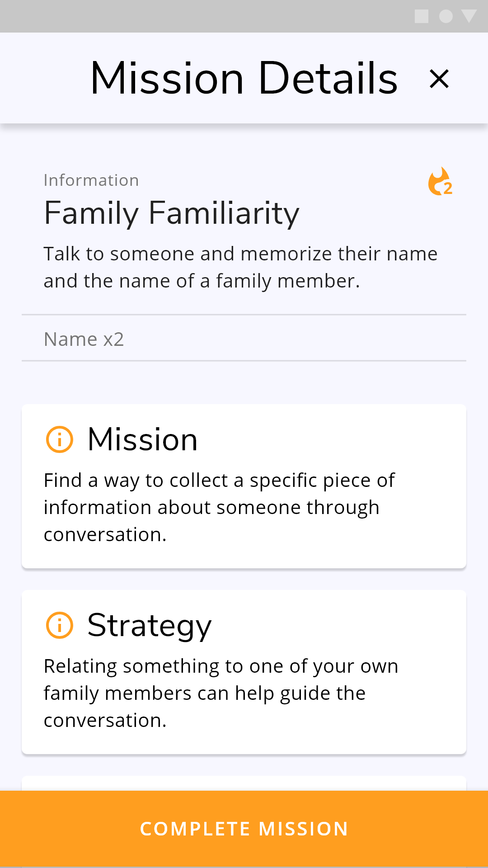This screenshot has width=488, height=868.
Task: Tap the Name x2 field
Action: [244, 339]
